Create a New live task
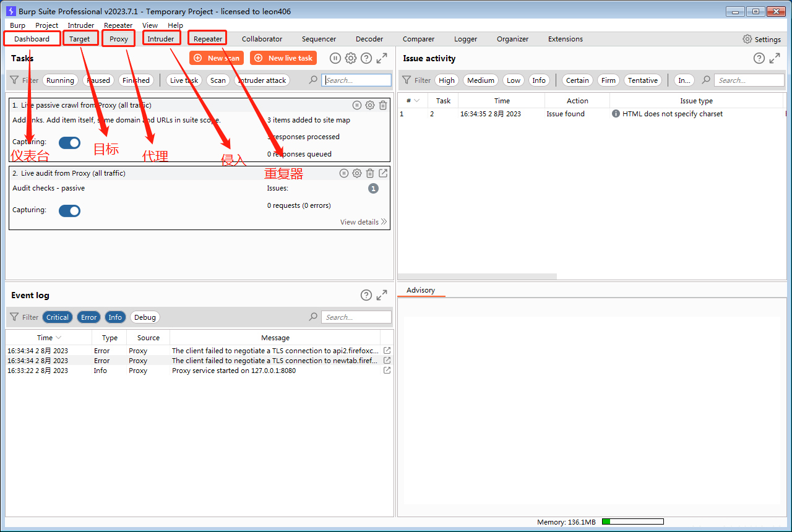The height and width of the screenshot is (532, 792). pos(283,58)
